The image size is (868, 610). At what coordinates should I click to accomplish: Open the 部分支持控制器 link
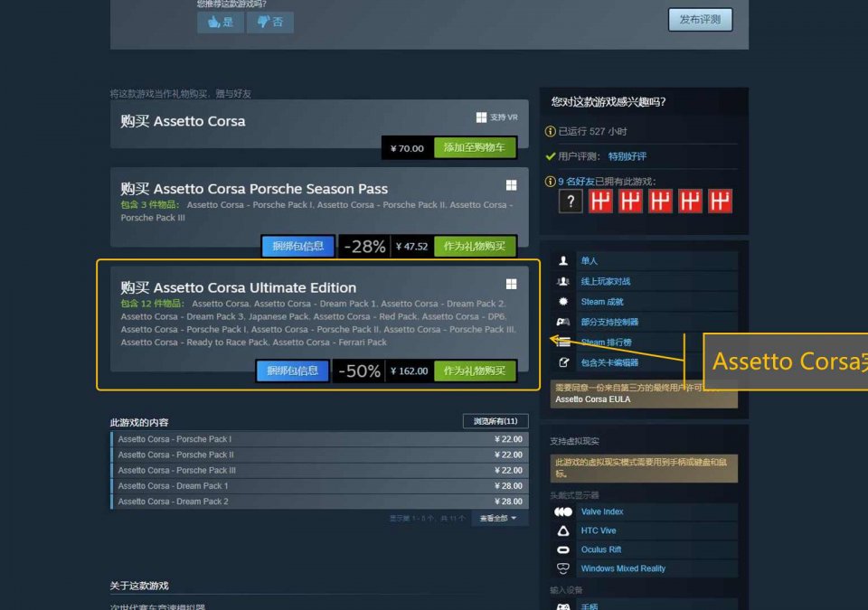(x=609, y=322)
